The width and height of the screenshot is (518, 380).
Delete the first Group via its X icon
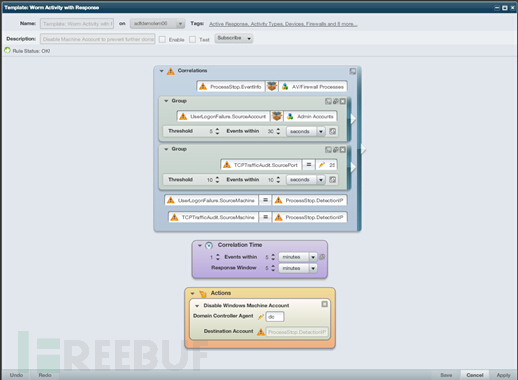point(343,101)
